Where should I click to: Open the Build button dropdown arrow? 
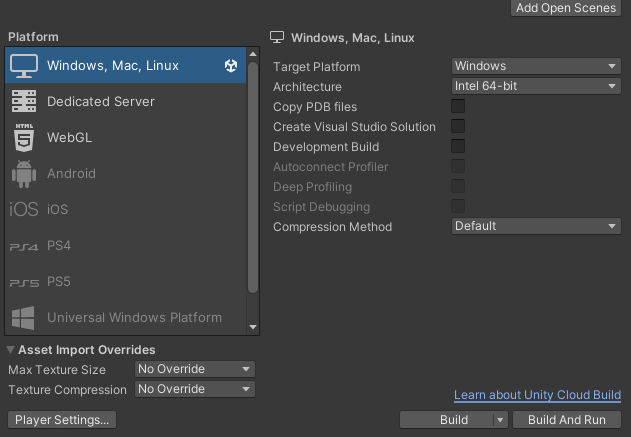(x=500, y=420)
